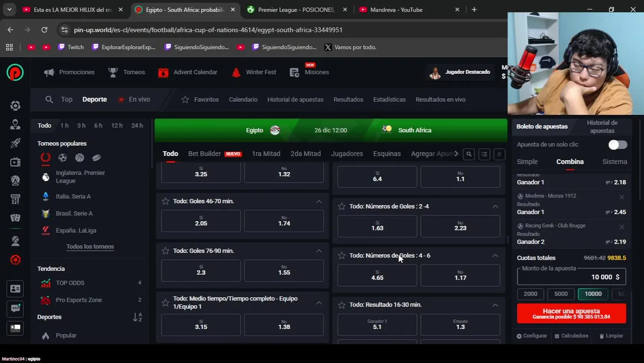Open Configurar bet slip settings

[532, 336]
